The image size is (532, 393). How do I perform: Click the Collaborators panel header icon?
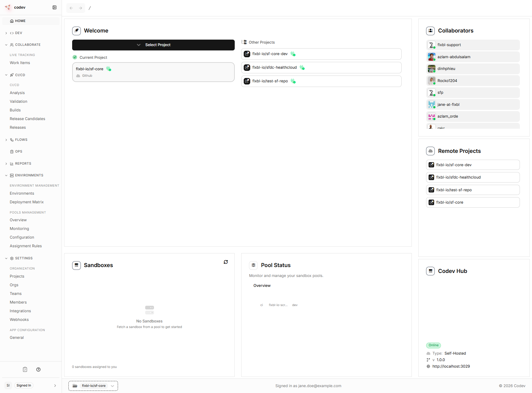[x=430, y=31]
